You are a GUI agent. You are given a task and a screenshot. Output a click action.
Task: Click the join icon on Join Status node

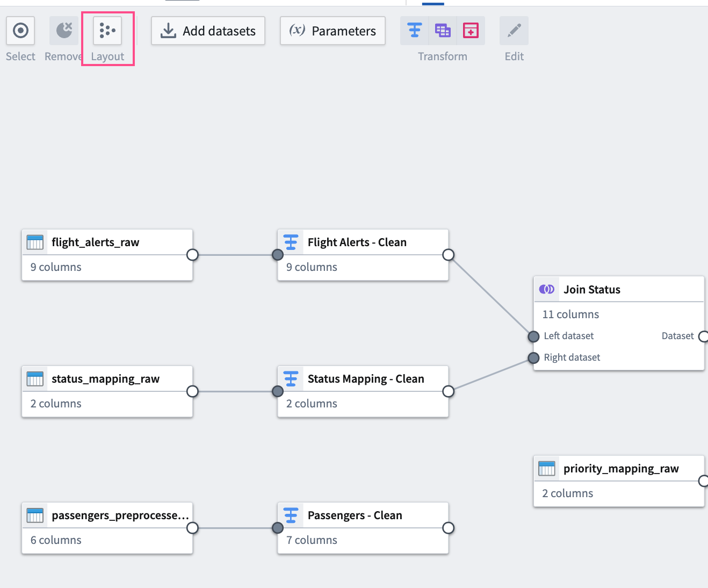pyautogui.click(x=547, y=289)
